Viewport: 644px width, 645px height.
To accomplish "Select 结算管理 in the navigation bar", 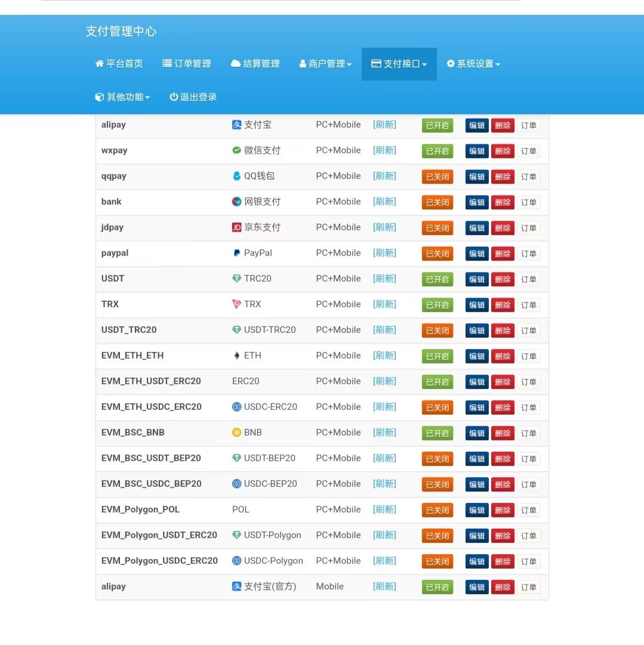I will click(x=255, y=64).
